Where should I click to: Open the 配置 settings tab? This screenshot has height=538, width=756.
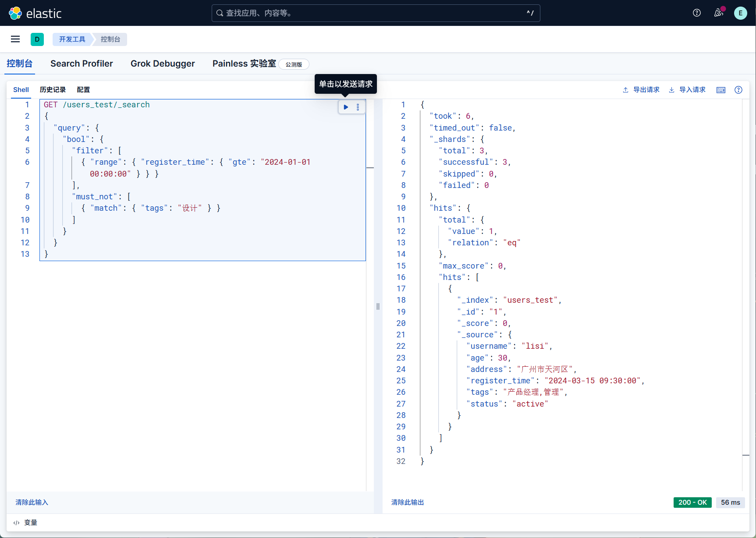point(83,90)
